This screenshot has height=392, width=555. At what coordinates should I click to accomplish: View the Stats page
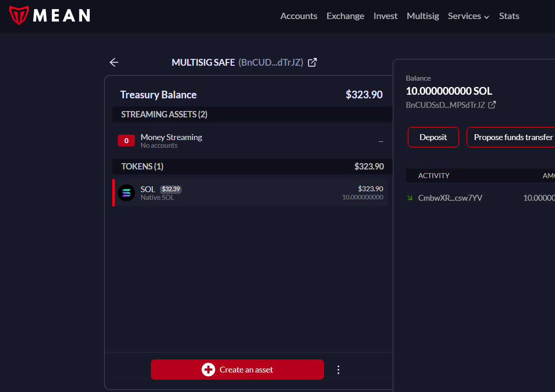pyautogui.click(x=509, y=16)
